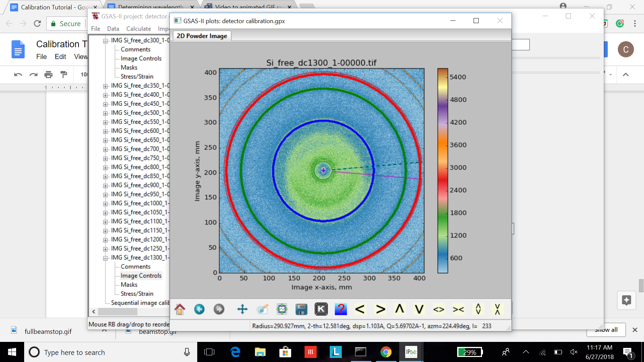Open the subplot configuration tool

pos(282,309)
